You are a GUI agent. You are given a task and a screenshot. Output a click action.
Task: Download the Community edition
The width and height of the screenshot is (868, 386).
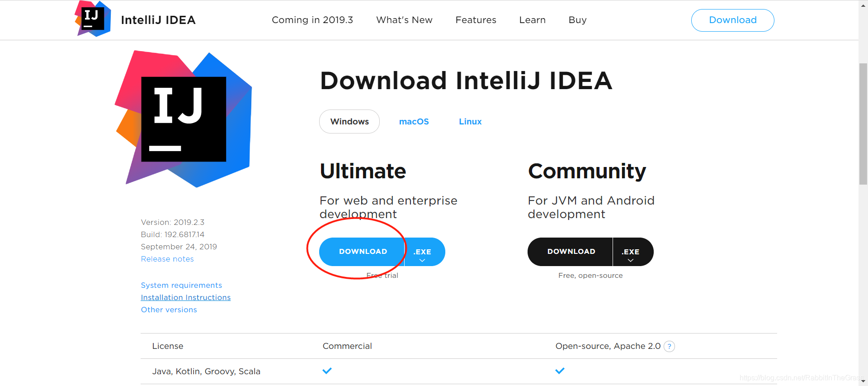(570, 252)
